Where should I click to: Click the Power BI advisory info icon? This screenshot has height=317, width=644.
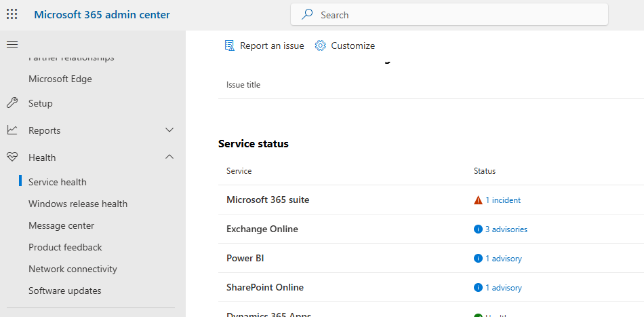coord(478,258)
